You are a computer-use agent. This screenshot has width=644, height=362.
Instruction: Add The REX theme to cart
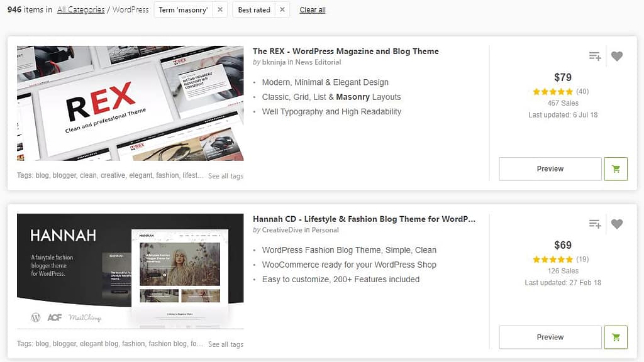point(616,168)
